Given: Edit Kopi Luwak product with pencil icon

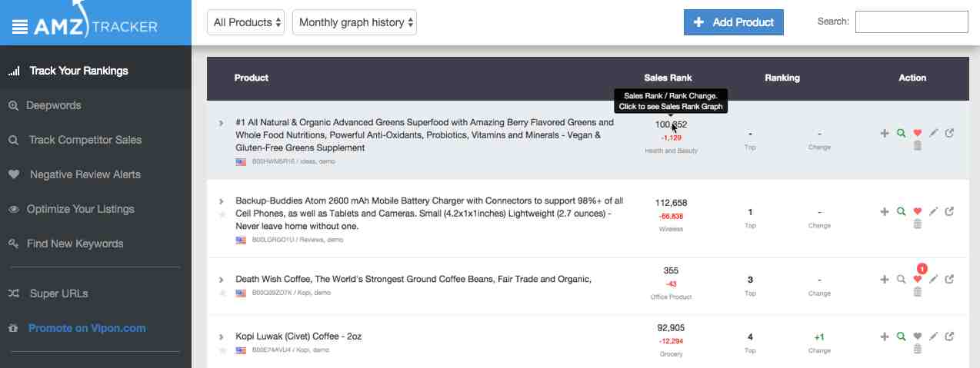Looking at the screenshot, I should click(933, 337).
